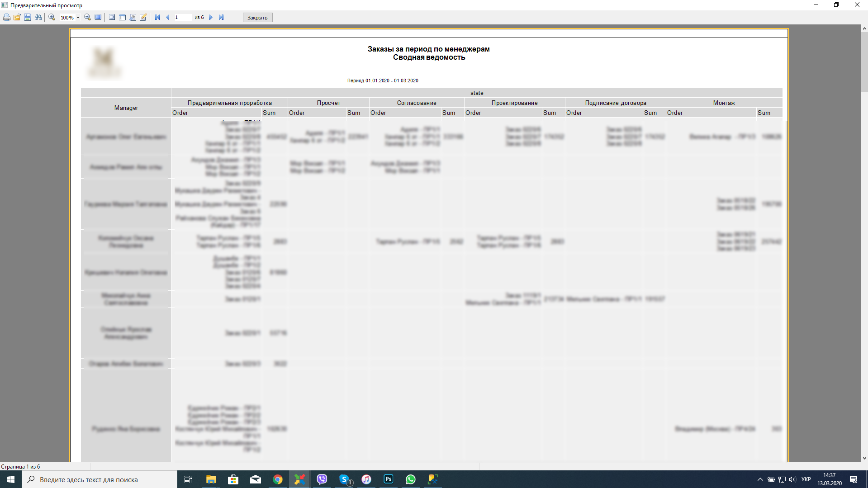Click the state header cell

[x=477, y=93]
